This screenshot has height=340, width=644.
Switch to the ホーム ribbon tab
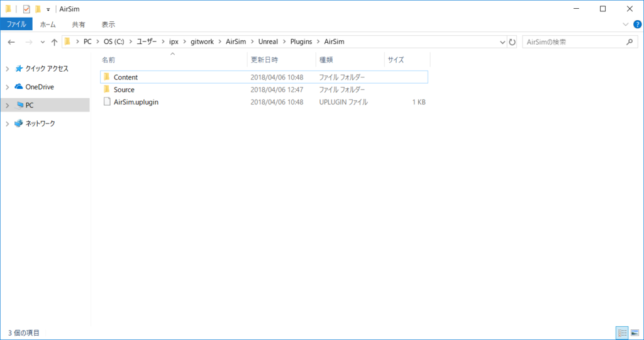click(48, 25)
